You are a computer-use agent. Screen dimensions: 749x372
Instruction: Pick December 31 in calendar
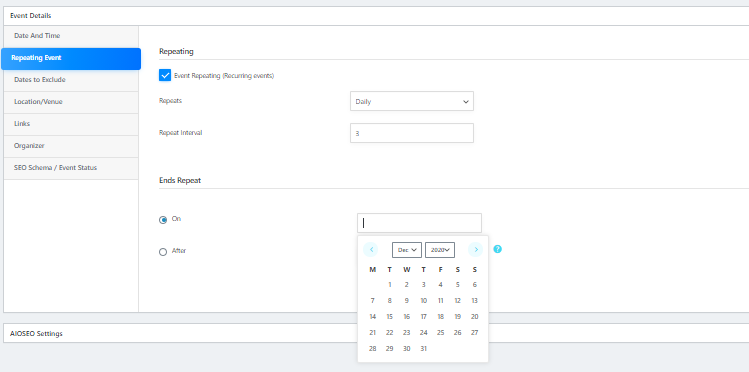pos(423,349)
